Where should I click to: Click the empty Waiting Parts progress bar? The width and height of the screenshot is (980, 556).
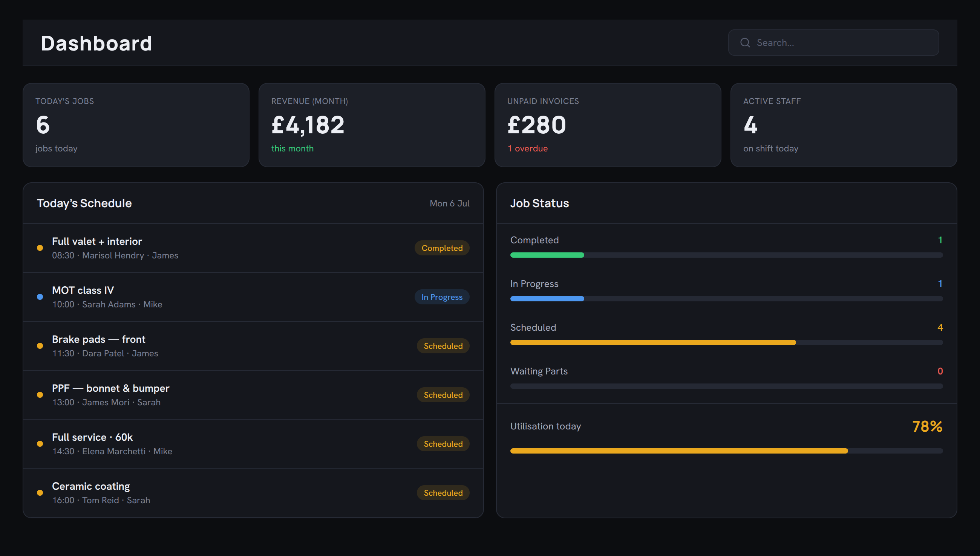726,386
